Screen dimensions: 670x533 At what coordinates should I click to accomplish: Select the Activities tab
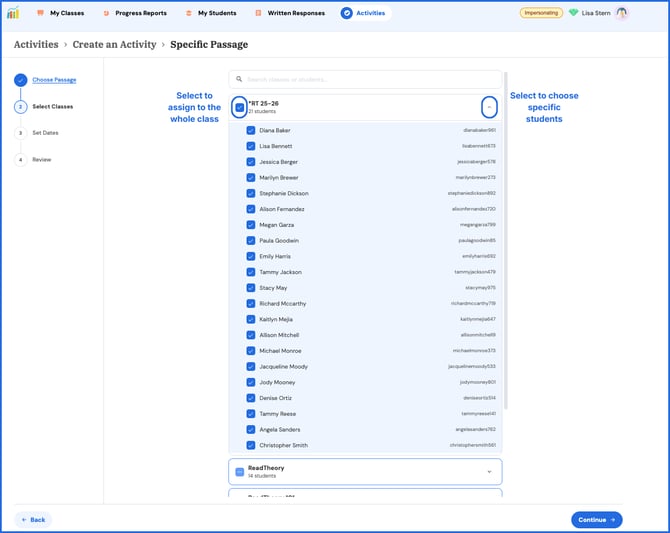(364, 13)
